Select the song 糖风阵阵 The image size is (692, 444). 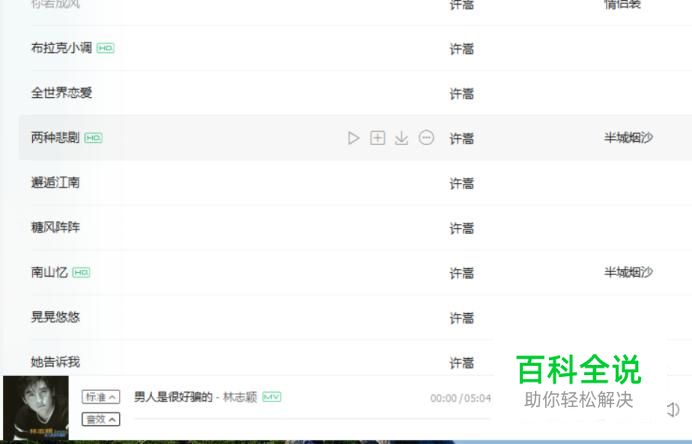coord(55,228)
